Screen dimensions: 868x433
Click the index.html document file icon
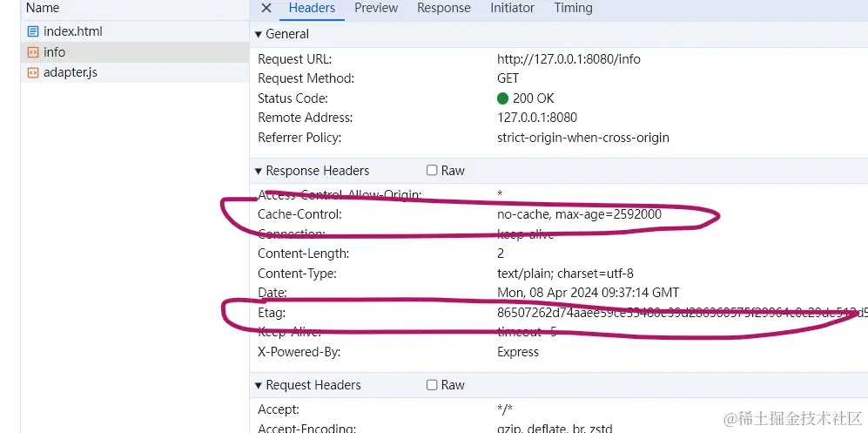pyautogui.click(x=33, y=31)
